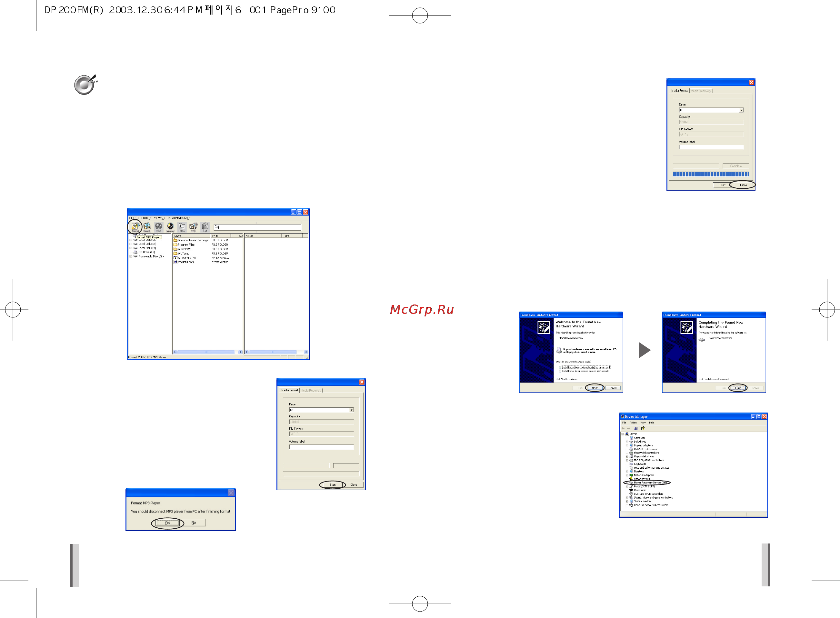Click the Folder up toolbar icon
840x618 pixels.
click(182, 227)
